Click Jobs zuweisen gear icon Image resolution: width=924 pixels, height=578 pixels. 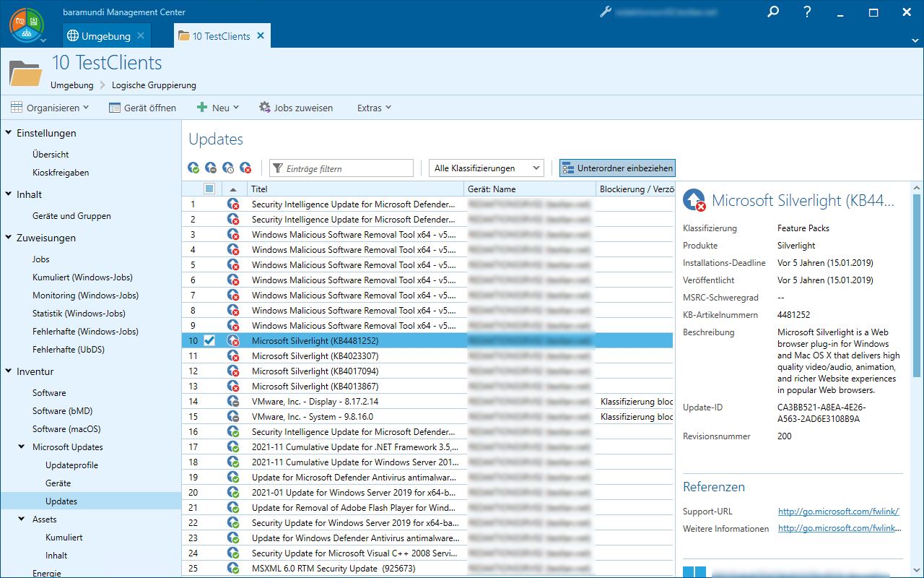click(x=265, y=108)
